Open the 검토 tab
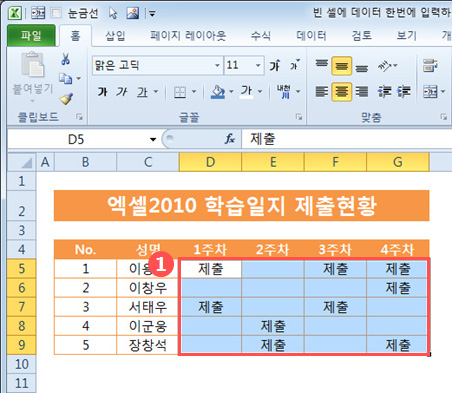The image size is (452, 393). click(x=362, y=35)
